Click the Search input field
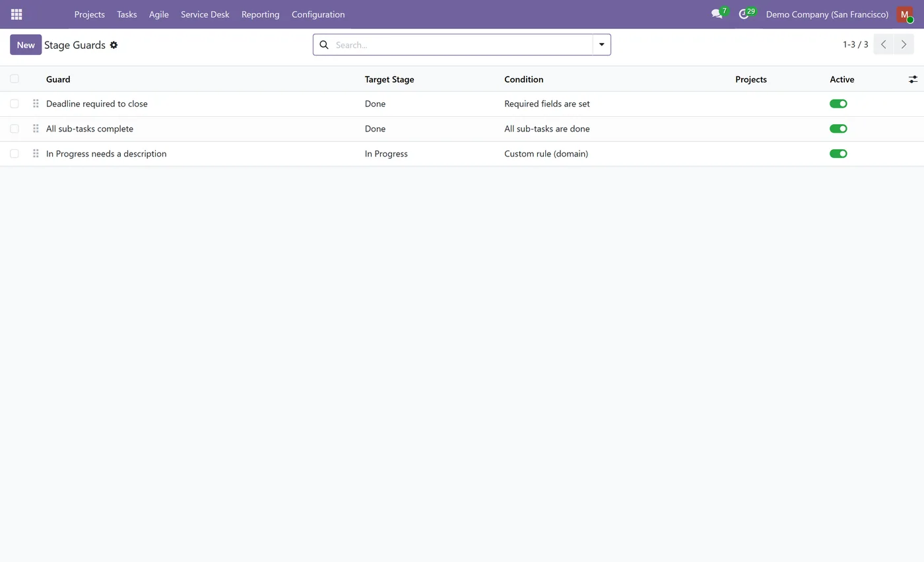This screenshot has height=562, width=924. point(461,45)
